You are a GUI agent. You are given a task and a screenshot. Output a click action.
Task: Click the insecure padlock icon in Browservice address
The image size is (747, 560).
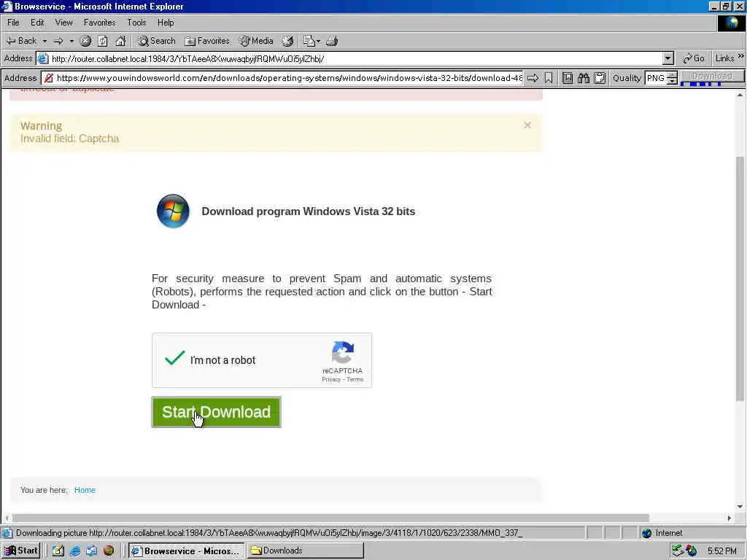pos(48,78)
